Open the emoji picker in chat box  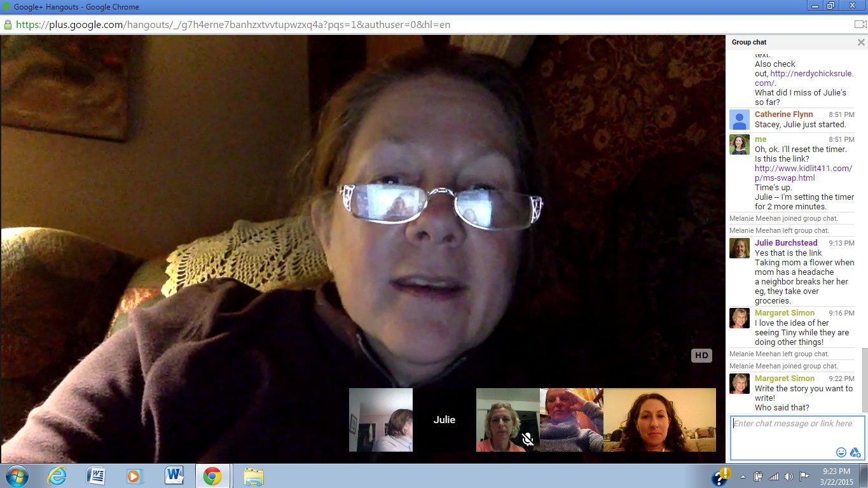pyautogui.click(x=841, y=452)
